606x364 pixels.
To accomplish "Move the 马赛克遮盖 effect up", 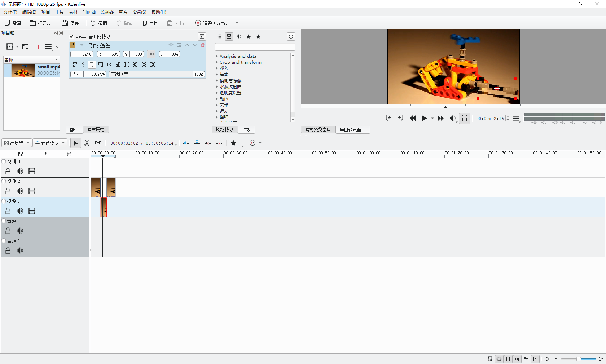I will [x=187, y=45].
